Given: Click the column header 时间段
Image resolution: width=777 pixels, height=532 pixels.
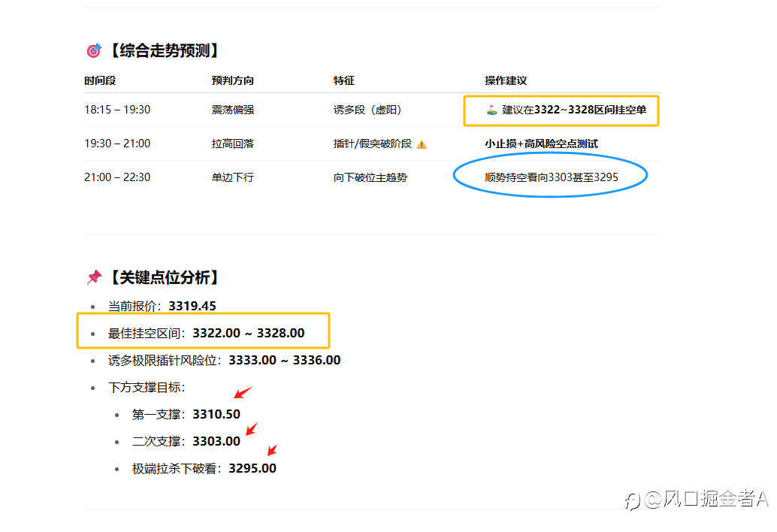Looking at the screenshot, I should (100, 80).
